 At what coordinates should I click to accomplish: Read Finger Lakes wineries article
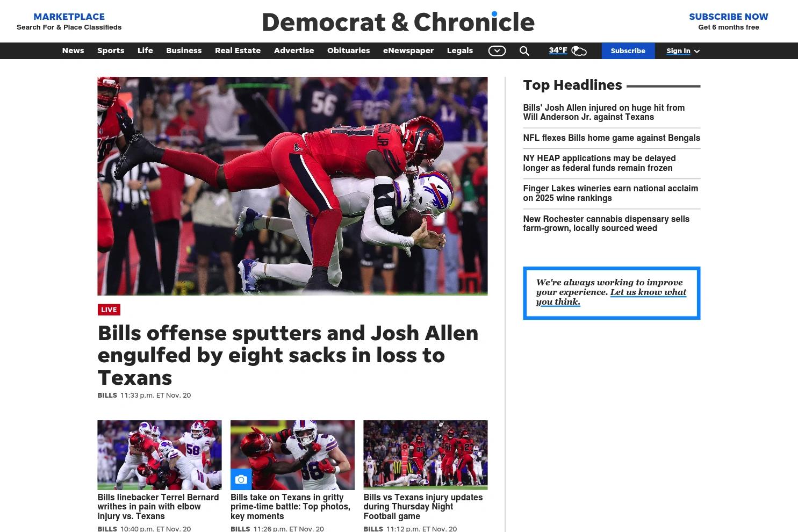[x=610, y=193]
